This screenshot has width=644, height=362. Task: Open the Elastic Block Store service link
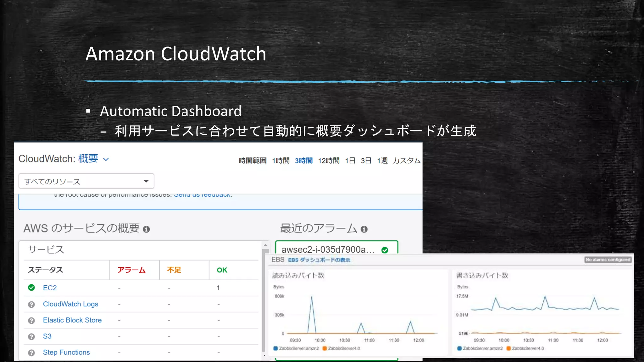72,320
